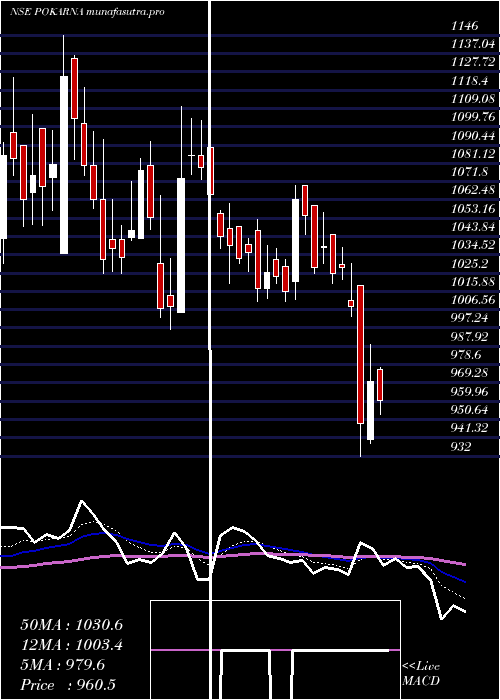Screen dimensions: 500x700
Task: Click the 1043.84 price axis label
Action: pyautogui.click(x=473, y=226)
